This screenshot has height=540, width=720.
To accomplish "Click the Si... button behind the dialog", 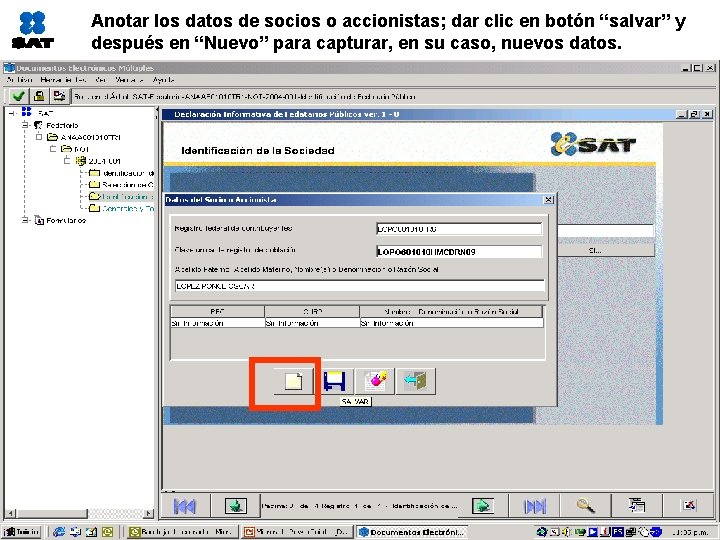I will point(606,251).
